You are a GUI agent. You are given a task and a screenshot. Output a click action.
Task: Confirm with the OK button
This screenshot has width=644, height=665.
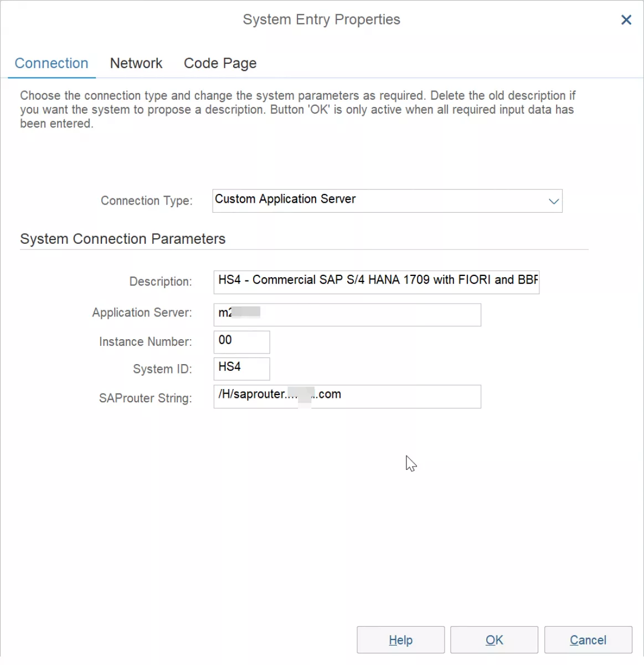click(x=494, y=640)
